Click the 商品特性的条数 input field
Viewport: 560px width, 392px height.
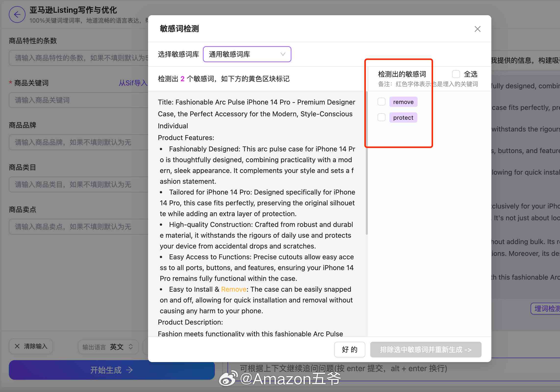(x=79, y=58)
